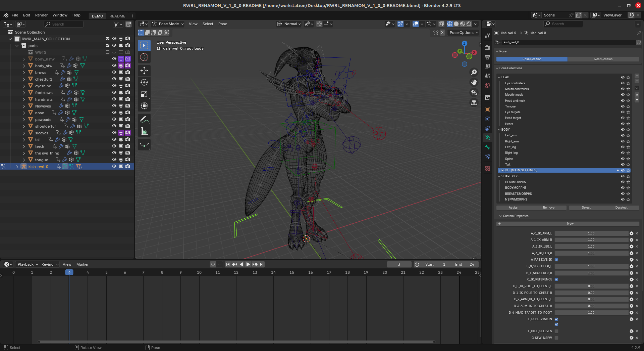644x351 pixels.
Task: Open the Render menu
Action: pyautogui.click(x=41, y=15)
